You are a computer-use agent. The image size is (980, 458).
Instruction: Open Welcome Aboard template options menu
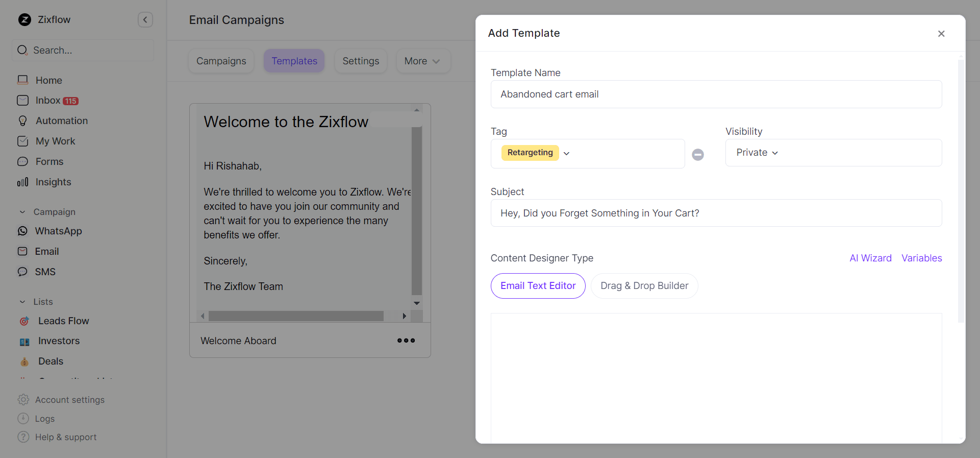click(x=406, y=341)
